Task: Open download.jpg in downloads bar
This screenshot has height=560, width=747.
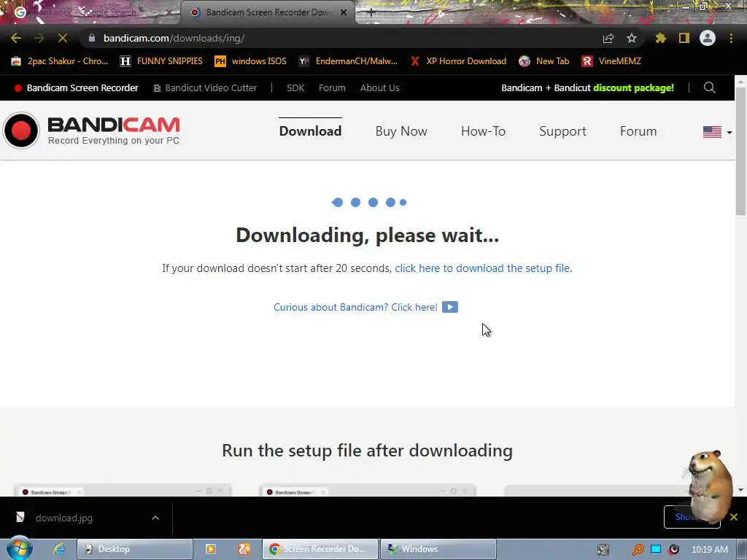Action: pyautogui.click(x=64, y=518)
